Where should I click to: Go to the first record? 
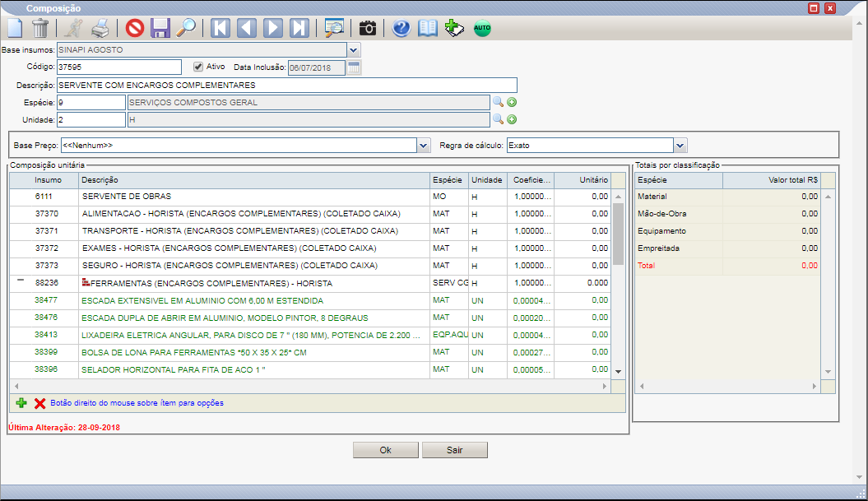click(x=220, y=28)
